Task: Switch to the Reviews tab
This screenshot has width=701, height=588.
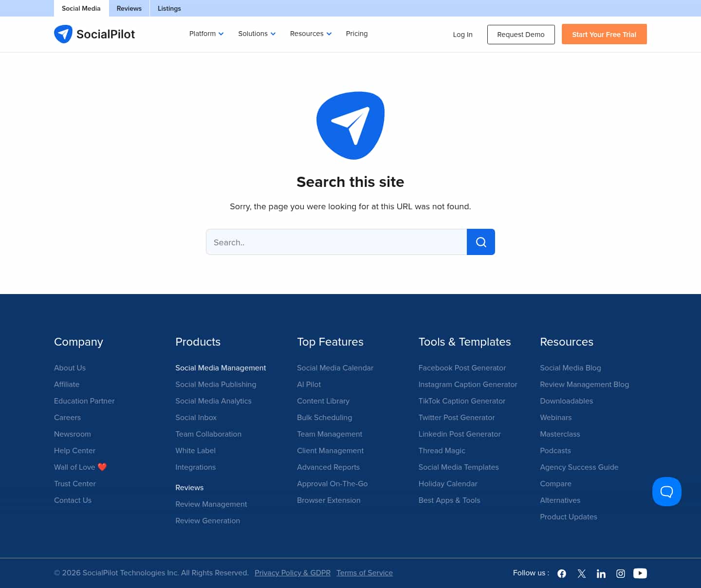Action: (129, 8)
